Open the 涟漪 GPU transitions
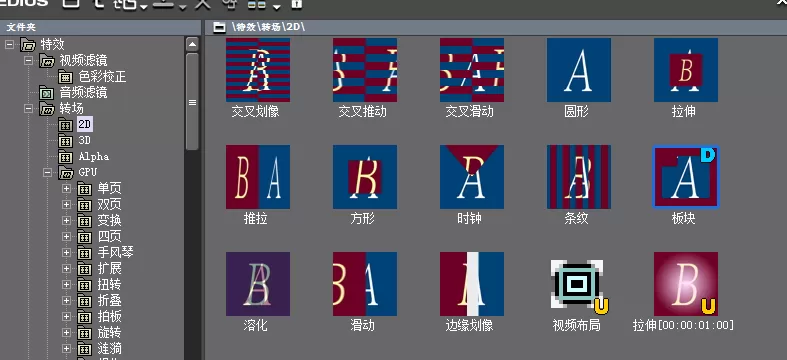 [x=109, y=348]
